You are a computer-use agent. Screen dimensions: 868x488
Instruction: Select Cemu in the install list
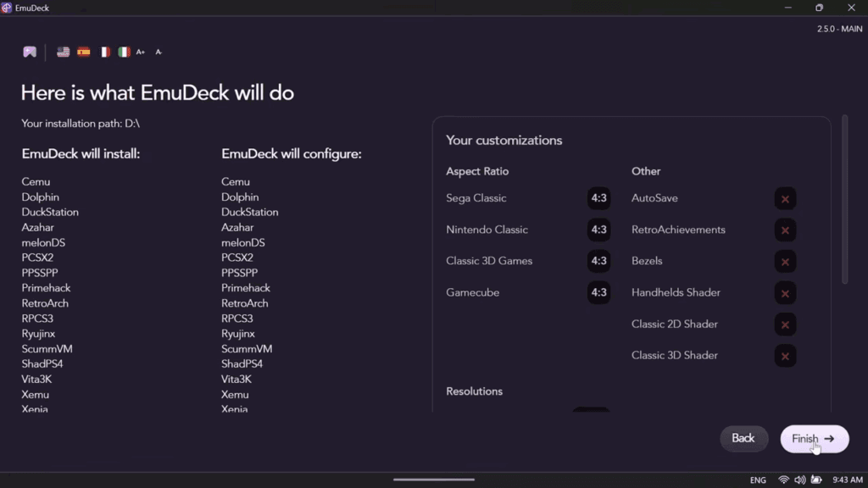(x=36, y=181)
